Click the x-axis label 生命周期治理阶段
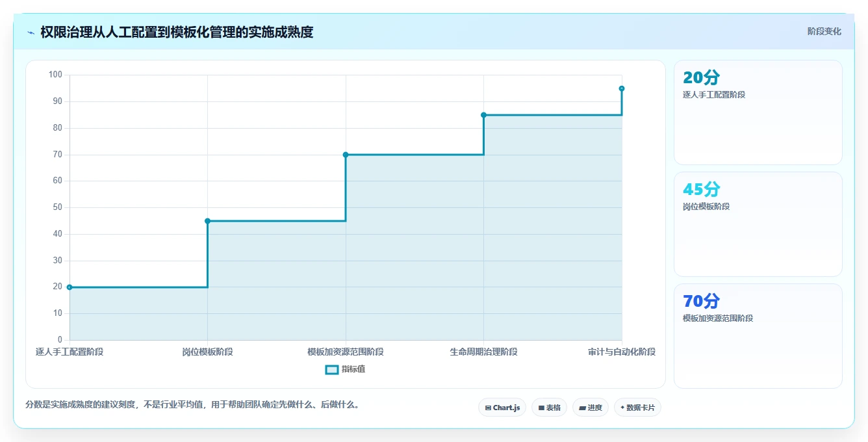The height and width of the screenshot is (442, 868). pos(483,352)
